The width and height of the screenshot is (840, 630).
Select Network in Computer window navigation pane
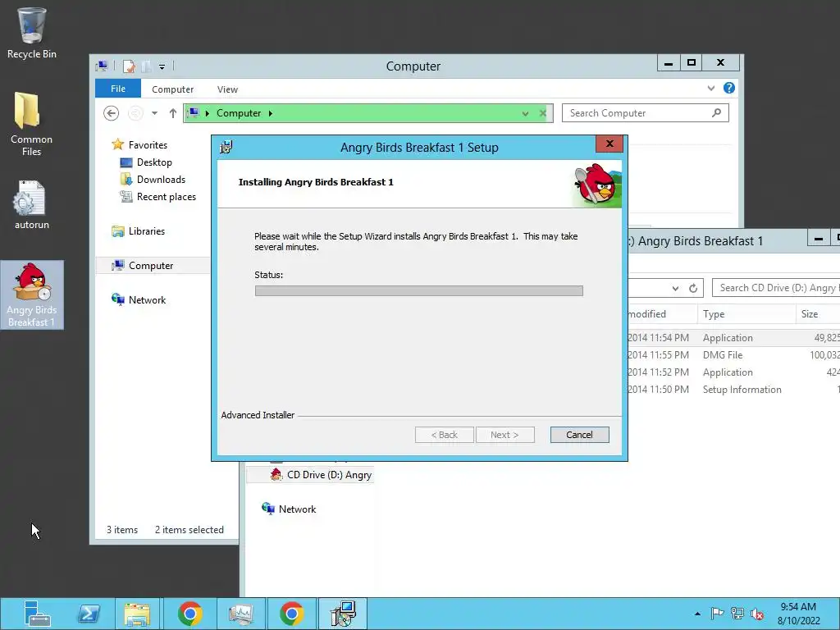click(x=147, y=300)
